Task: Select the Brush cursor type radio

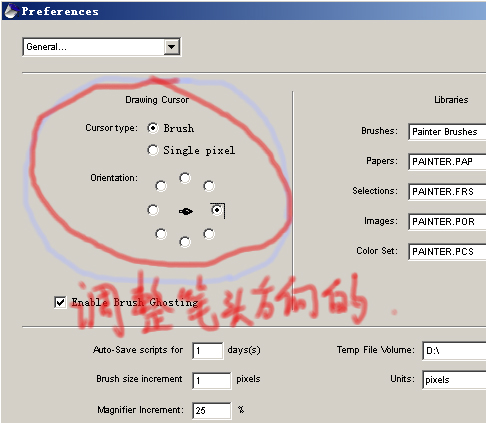Action: (x=153, y=128)
